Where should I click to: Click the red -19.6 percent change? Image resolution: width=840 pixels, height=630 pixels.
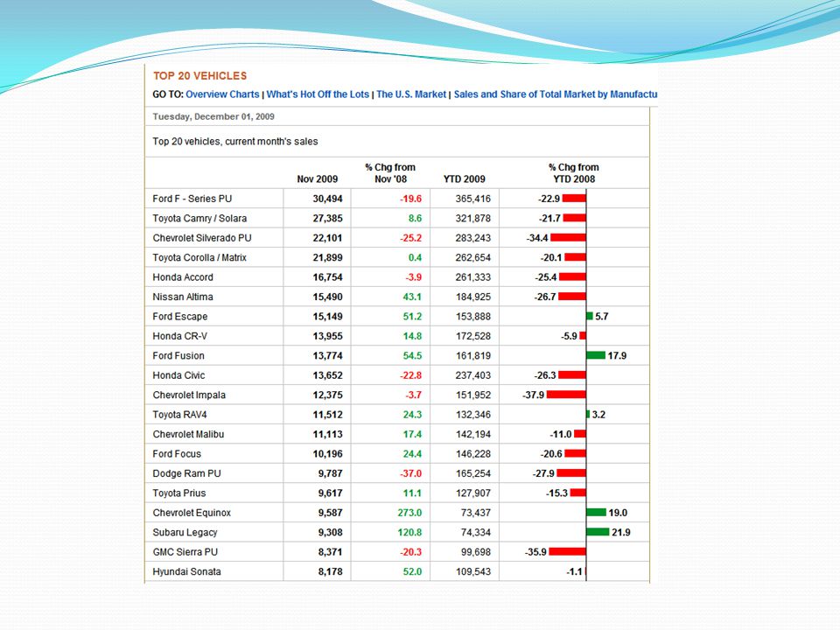(411, 199)
